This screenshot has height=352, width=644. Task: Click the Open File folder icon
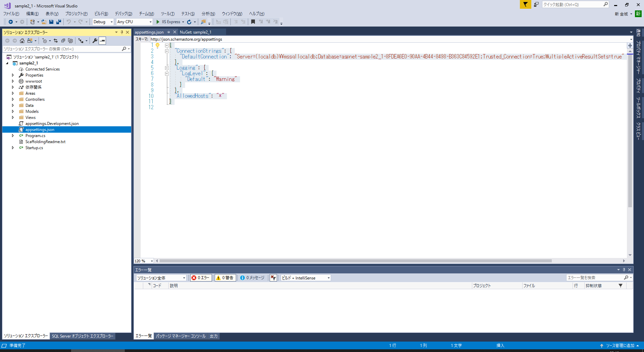44,22
